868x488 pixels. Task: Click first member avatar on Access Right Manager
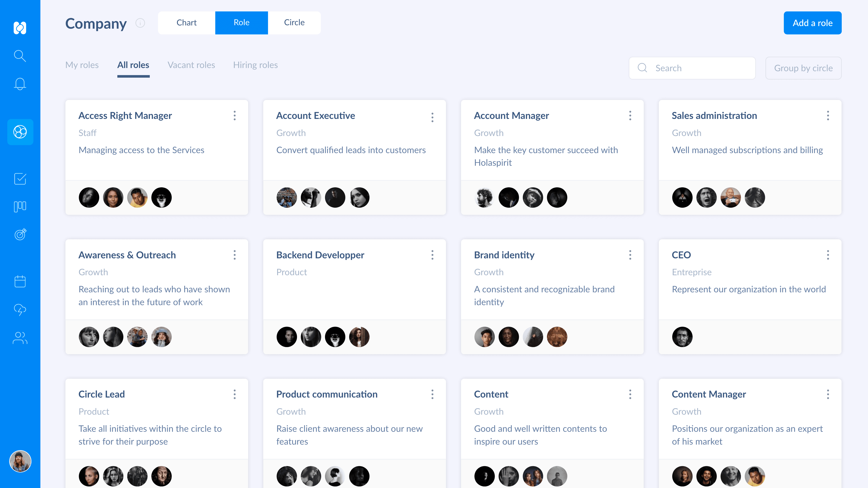pyautogui.click(x=89, y=197)
